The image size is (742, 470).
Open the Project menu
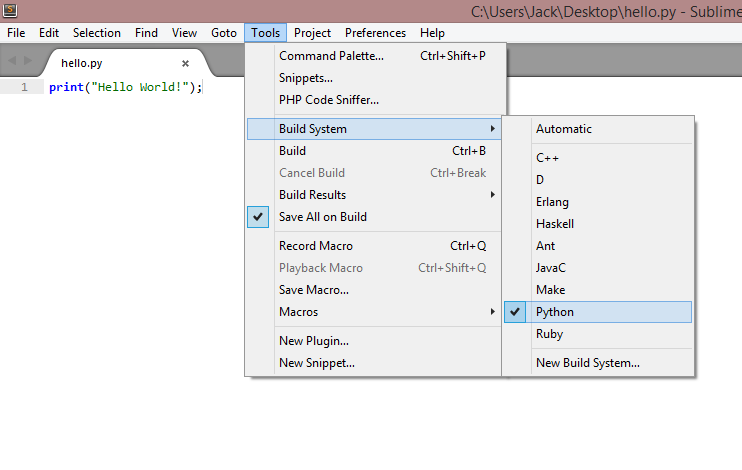[312, 33]
